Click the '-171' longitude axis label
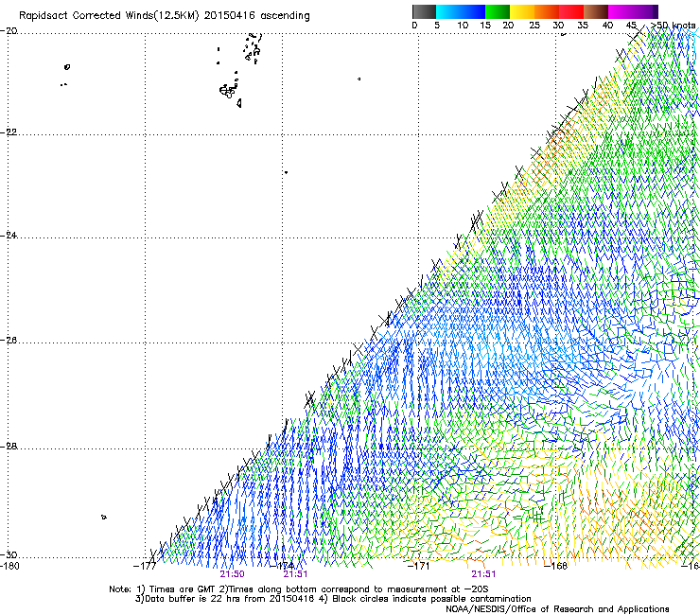The height and width of the screenshot is (615, 700). tap(418, 566)
